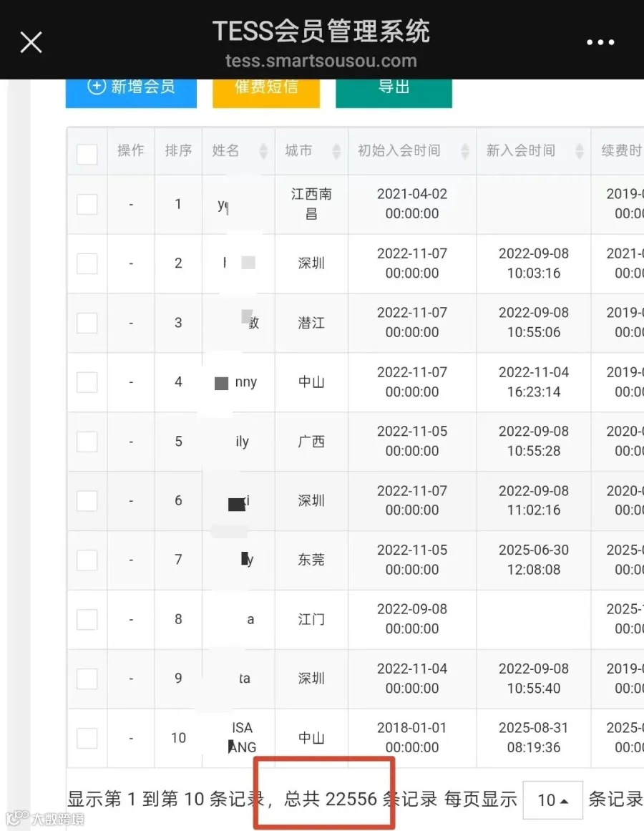Click the 2022-09-08 10:55:06 new join time cell
644x831 pixels.
point(534,323)
